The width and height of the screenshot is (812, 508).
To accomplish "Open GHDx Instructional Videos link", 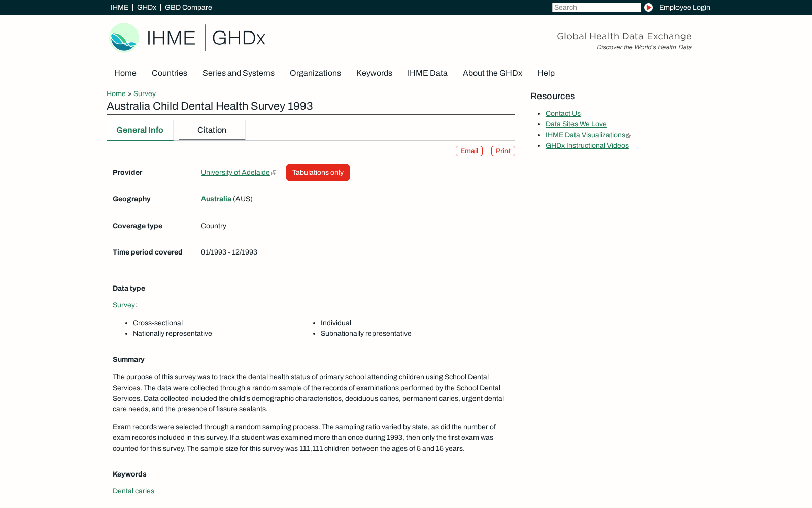I will 587,146.
